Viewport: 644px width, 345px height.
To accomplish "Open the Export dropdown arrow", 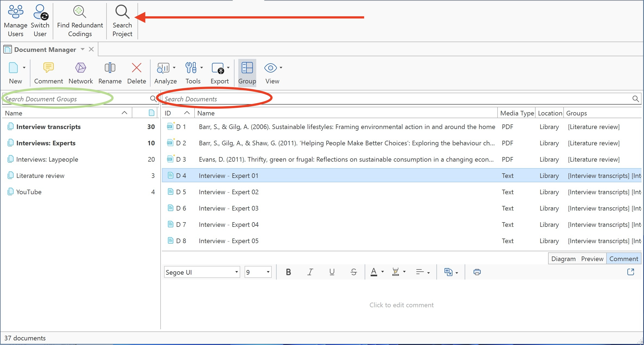I will [x=228, y=67].
